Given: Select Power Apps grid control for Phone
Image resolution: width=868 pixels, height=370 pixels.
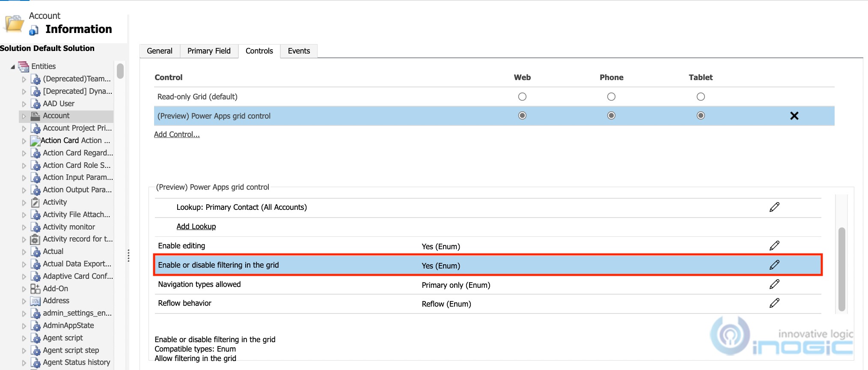Looking at the screenshot, I should tap(611, 116).
